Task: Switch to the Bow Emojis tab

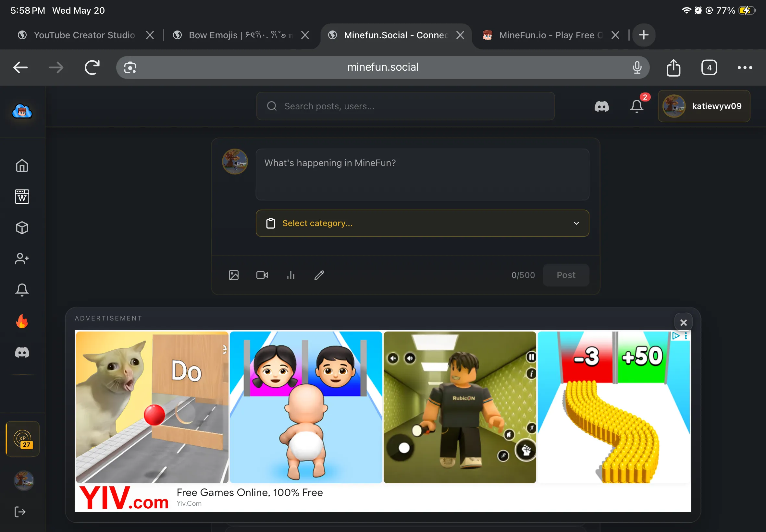Action: [x=232, y=35]
